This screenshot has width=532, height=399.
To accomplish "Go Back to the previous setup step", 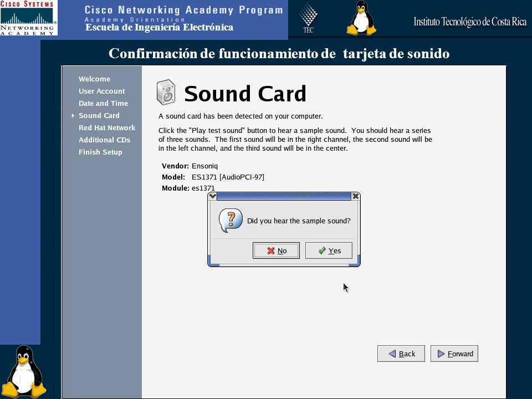I will point(401,354).
